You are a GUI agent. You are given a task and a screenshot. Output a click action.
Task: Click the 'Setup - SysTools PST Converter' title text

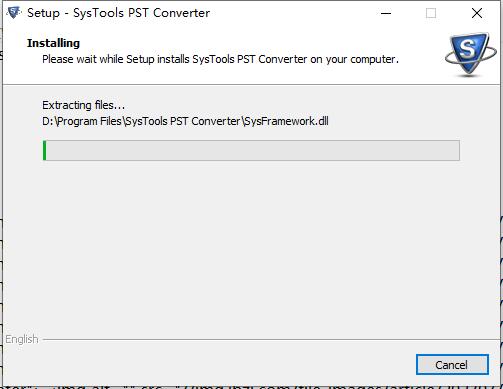tap(119, 13)
